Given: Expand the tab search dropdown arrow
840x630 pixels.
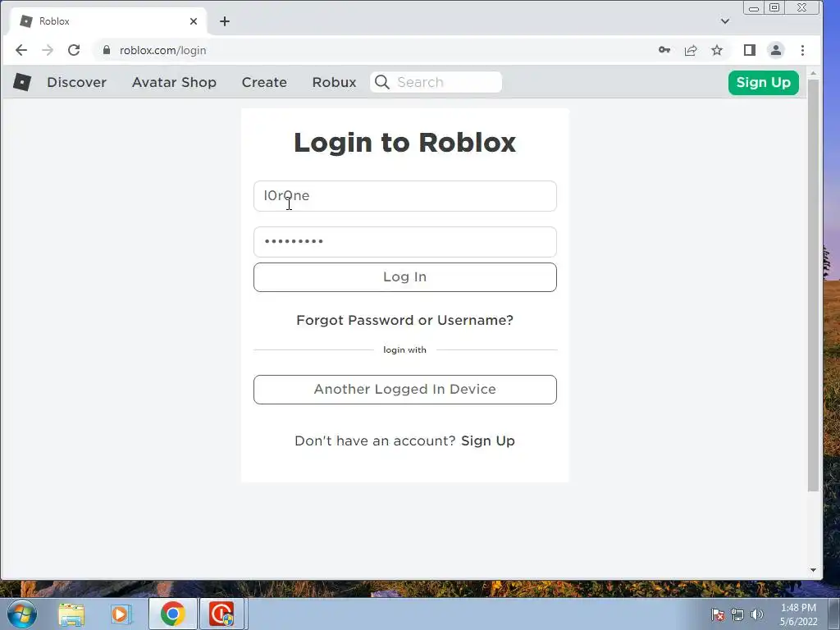Looking at the screenshot, I should (x=725, y=21).
